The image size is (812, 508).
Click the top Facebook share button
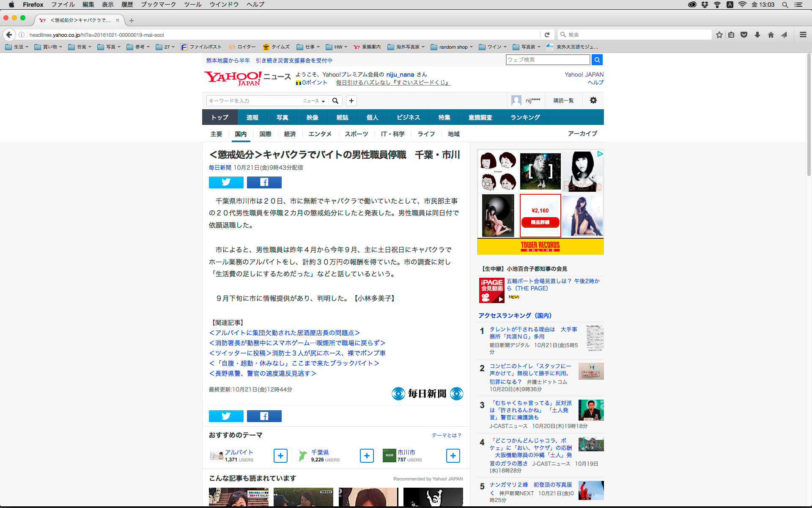264,182
